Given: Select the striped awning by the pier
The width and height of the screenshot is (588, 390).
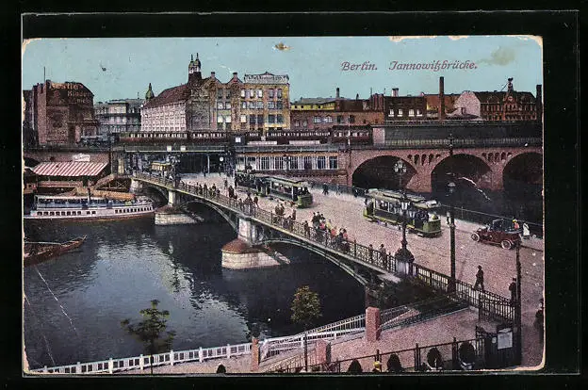Looking at the screenshot, I should [x=70, y=170].
